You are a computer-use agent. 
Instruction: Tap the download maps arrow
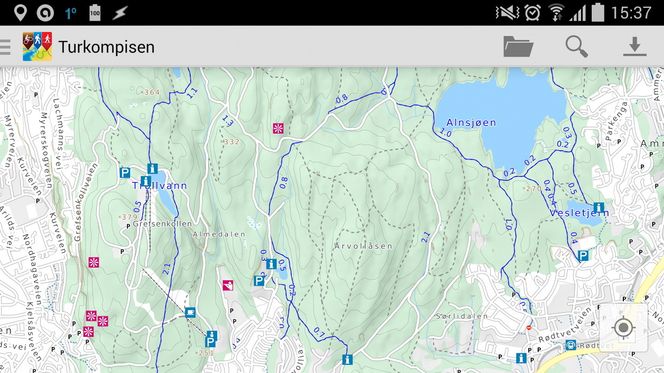pyautogui.click(x=634, y=47)
